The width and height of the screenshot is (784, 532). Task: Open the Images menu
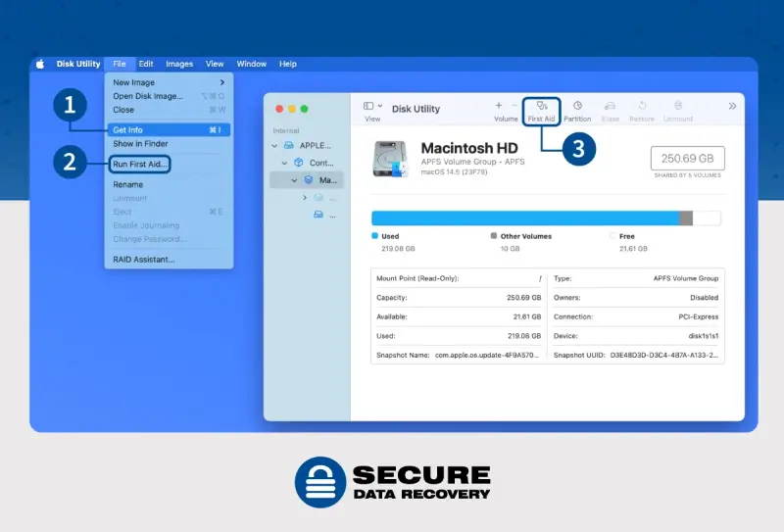coord(179,64)
